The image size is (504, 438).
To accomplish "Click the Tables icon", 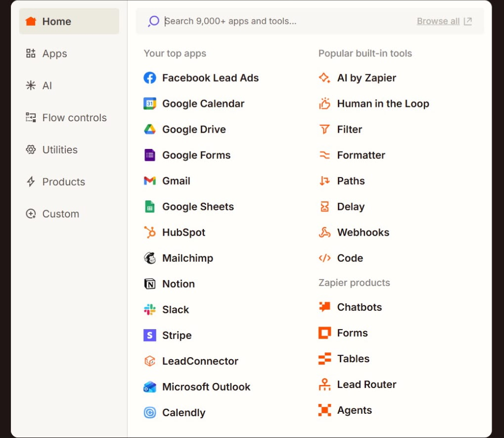I will [x=324, y=358].
